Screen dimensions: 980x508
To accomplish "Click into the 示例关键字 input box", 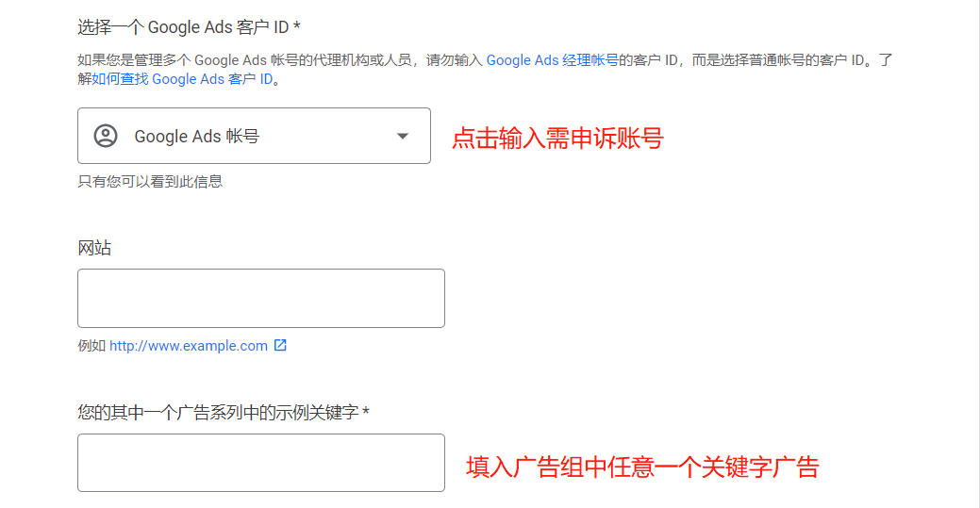I will pyautogui.click(x=260, y=462).
